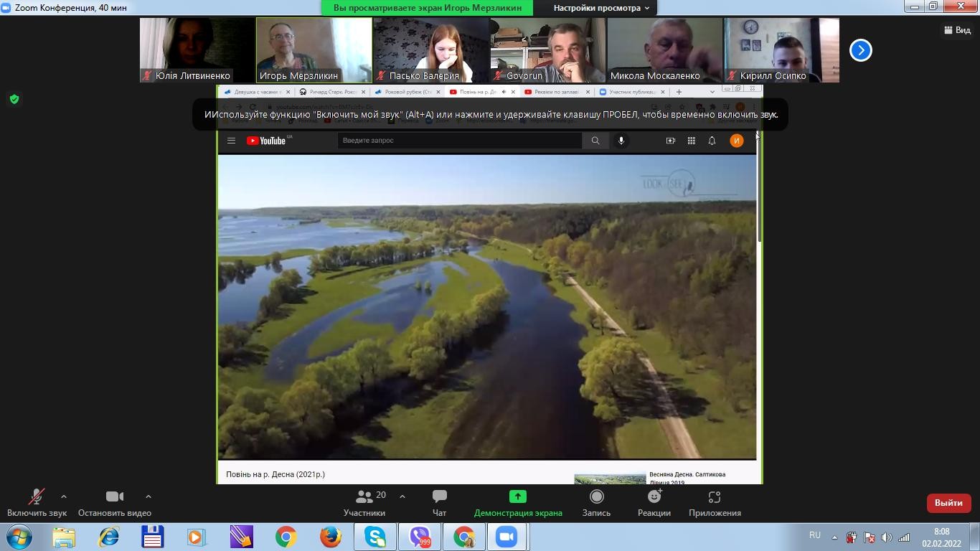The image size is (980, 551).
Task: Switch to Viber in taskbar
Action: [x=420, y=537]
